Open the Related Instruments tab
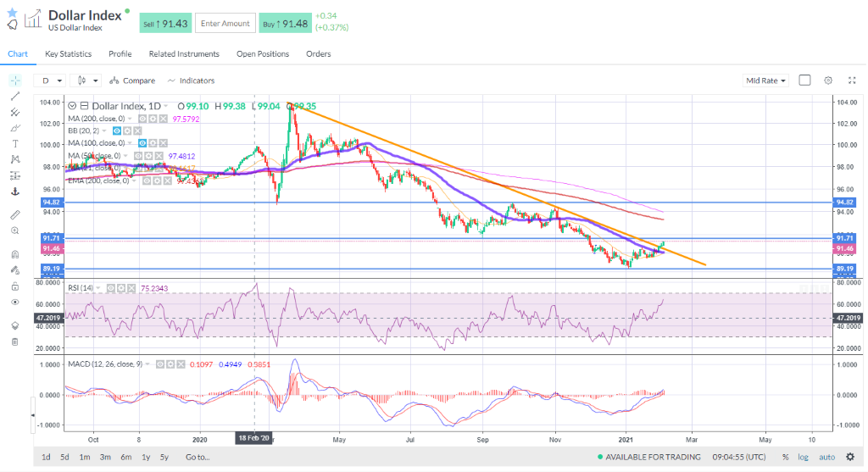 184,54
